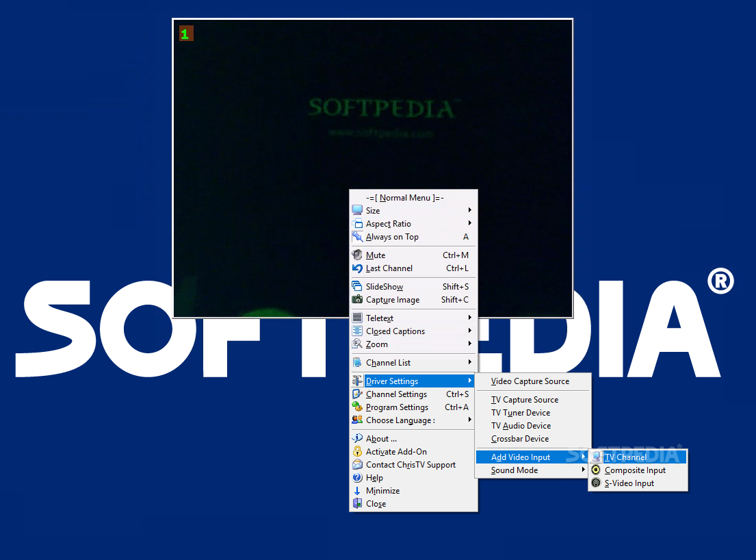Click the Closed Captions icon
Viewport: 756px width, 560px height.
[357, 331]
